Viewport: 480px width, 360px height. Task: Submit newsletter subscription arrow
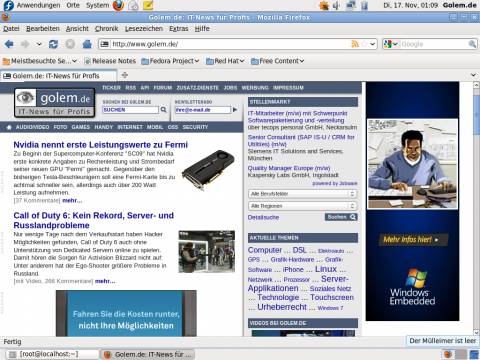click(235, 110)
